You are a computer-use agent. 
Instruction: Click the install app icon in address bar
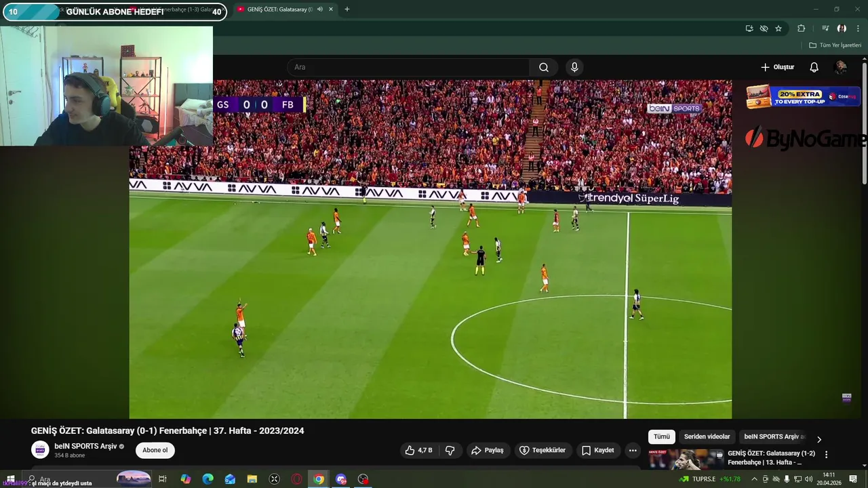(749, 28)
